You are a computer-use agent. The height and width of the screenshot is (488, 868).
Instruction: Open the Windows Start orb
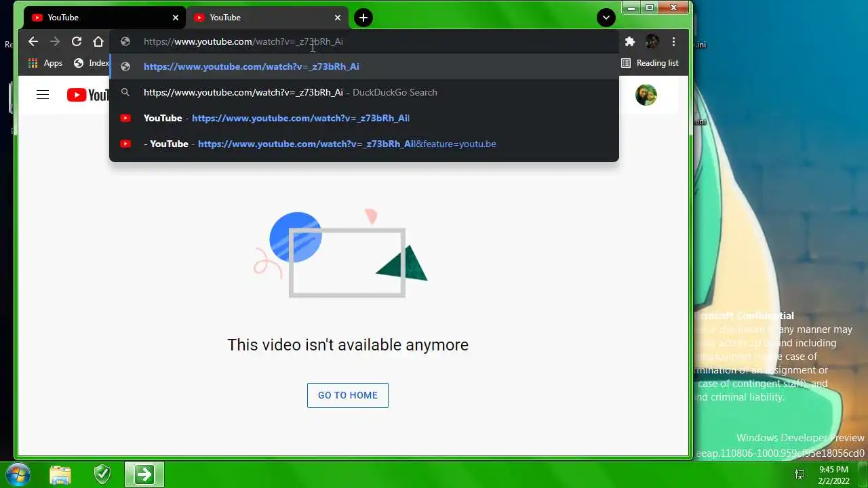coord(18,474)
